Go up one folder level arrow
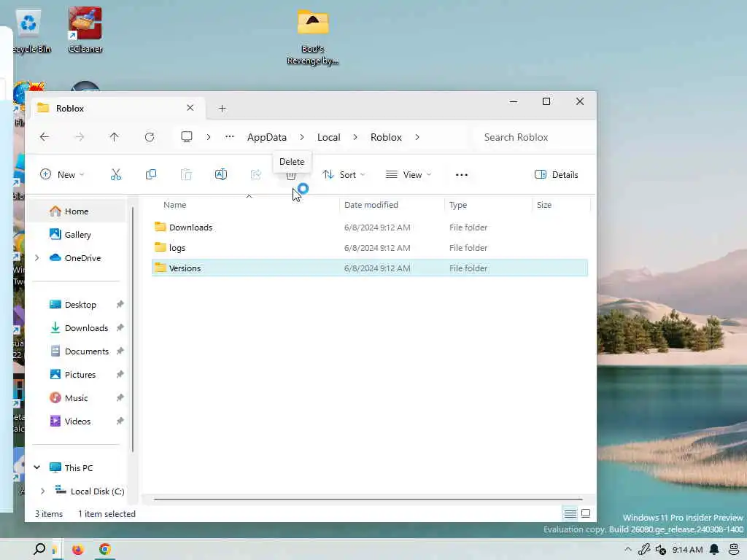Screen dimensions: 747x560 click(x=115, y=137)
